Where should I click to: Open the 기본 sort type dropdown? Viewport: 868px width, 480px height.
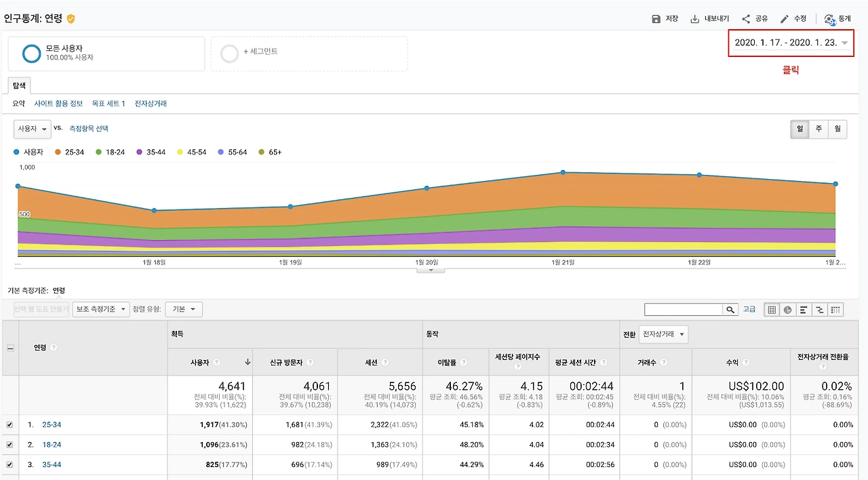(x=184, y=309)
